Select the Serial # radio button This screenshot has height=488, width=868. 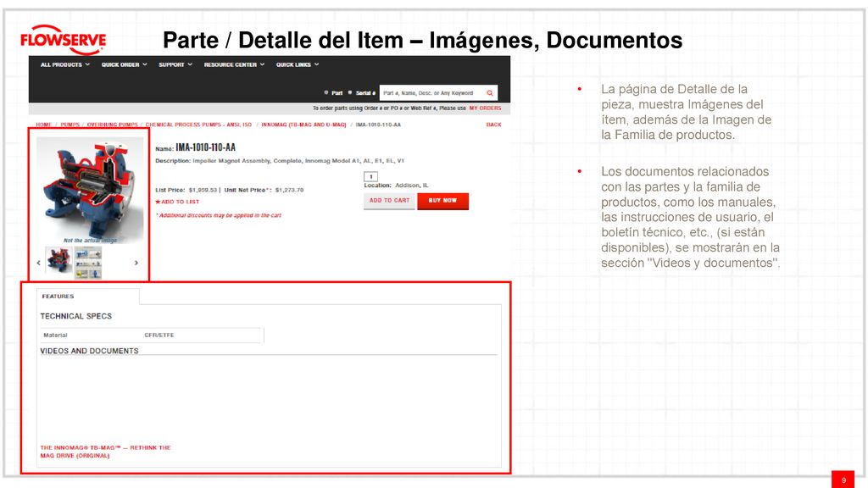pyautogui.click(x=350, y=92)
